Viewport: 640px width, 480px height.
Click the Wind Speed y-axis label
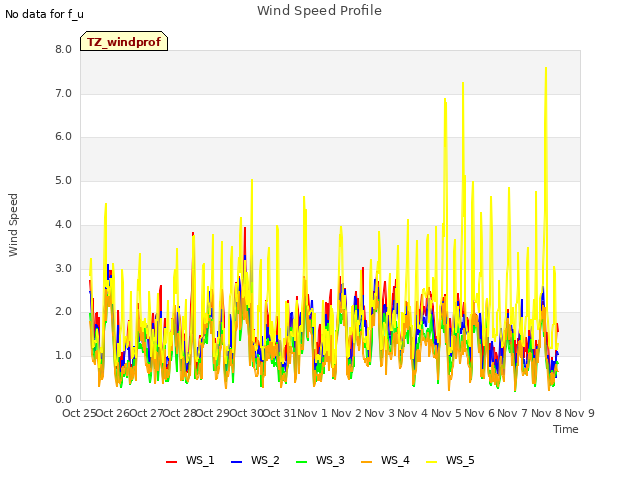pos(13,225)
